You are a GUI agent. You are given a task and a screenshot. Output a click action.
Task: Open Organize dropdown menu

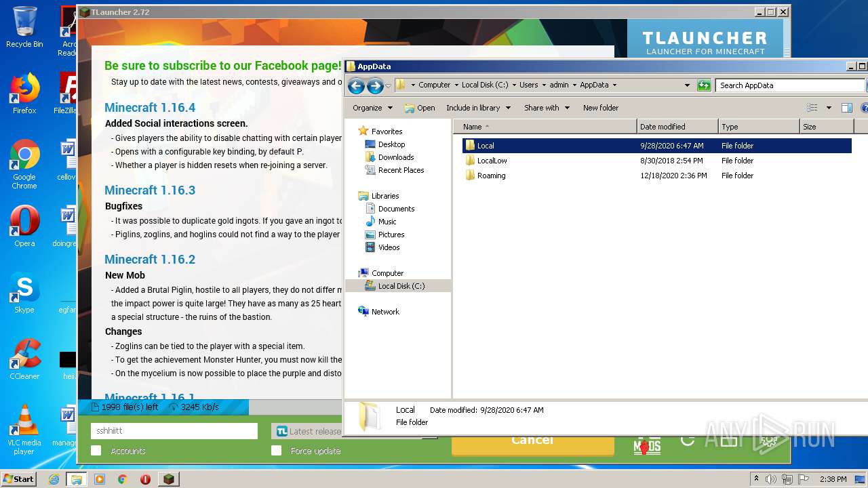click(x=372, y=108)
